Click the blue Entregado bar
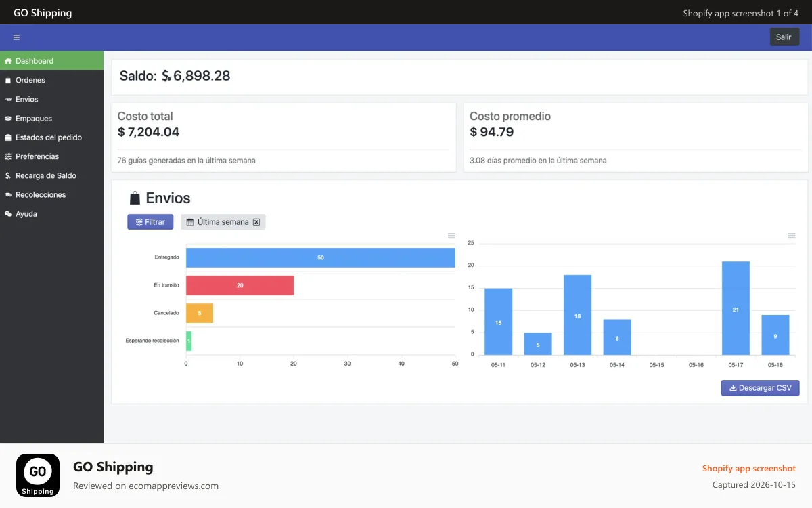 coord(321,257)
